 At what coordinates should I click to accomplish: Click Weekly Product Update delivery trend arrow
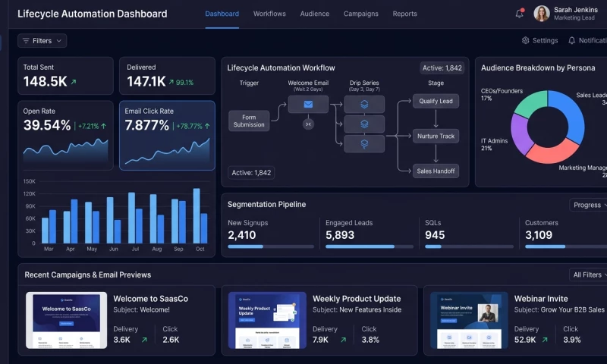344,340
